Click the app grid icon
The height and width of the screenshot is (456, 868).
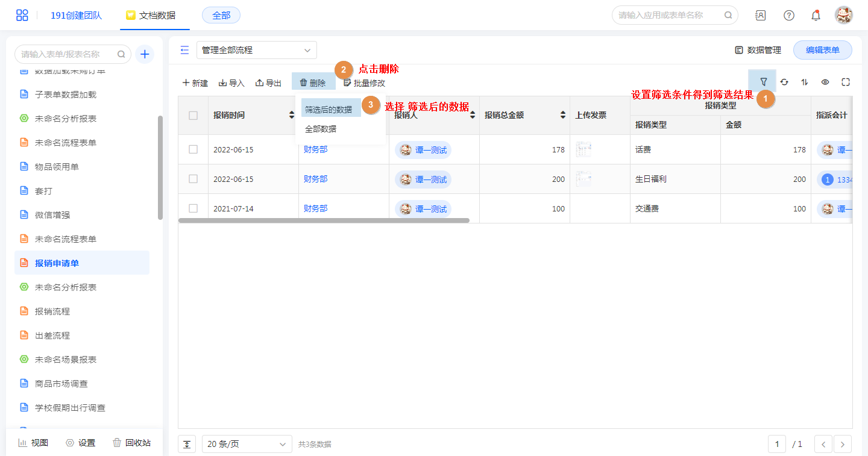(22, 16)
